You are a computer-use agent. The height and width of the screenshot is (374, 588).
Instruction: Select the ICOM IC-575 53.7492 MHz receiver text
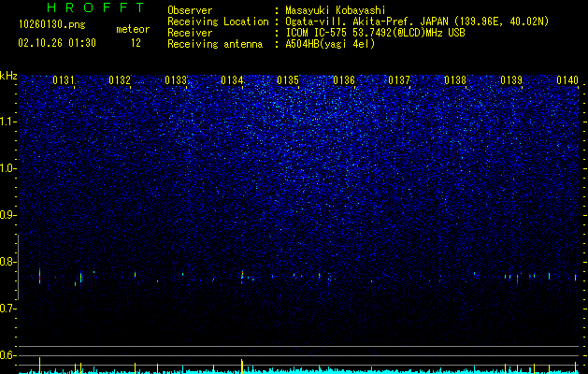pos(375,33)
